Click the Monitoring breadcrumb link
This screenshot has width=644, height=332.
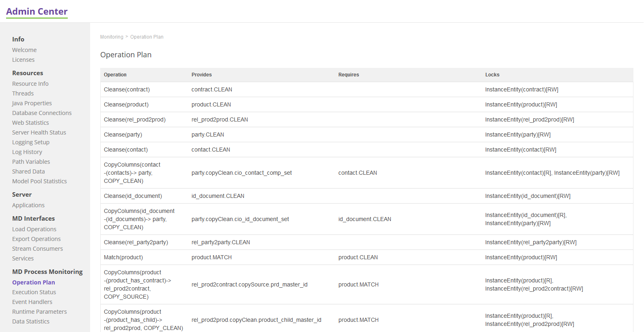pos(112,37)
